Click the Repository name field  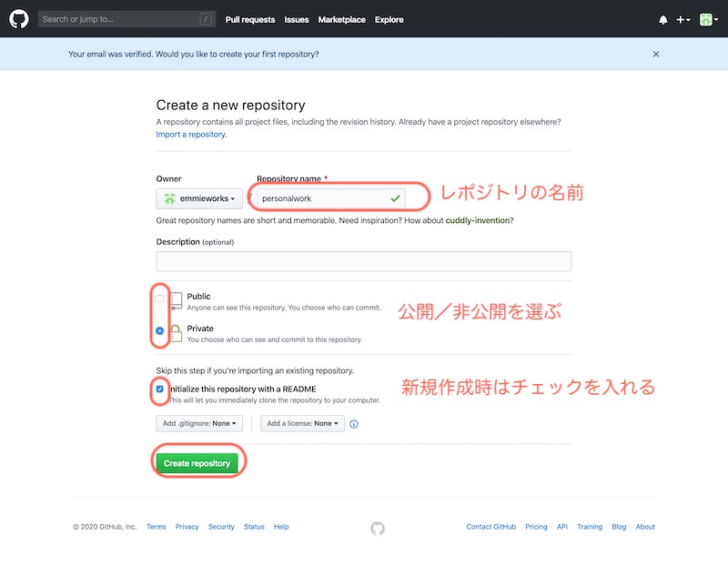pyautogui.click(x=331, y=198)
